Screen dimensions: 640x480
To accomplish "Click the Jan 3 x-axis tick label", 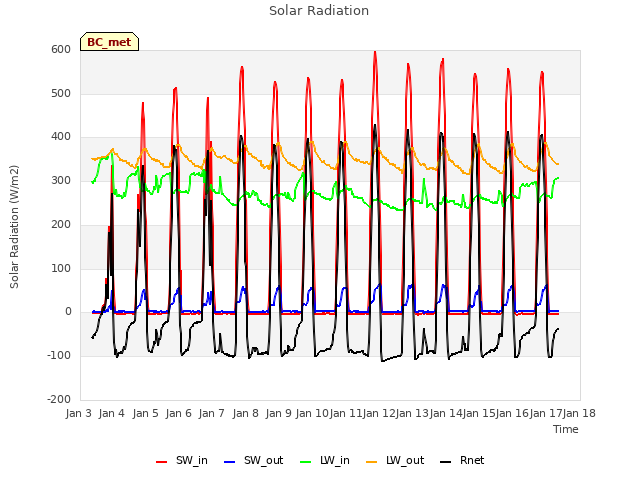I will point(79,413).
